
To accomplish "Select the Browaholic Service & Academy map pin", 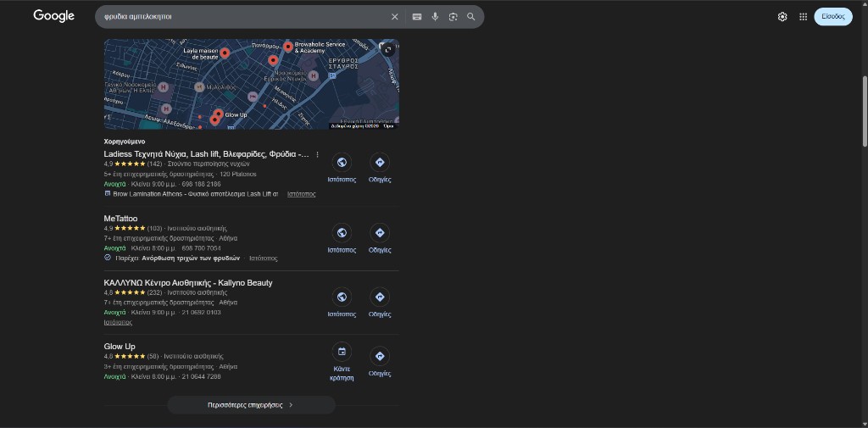I will [288, 47].
